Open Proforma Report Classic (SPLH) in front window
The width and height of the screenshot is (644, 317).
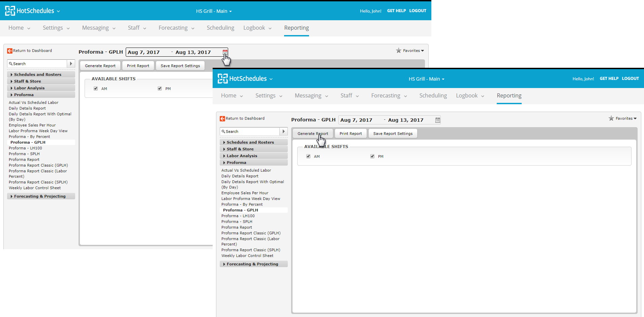tap(251, 250)
